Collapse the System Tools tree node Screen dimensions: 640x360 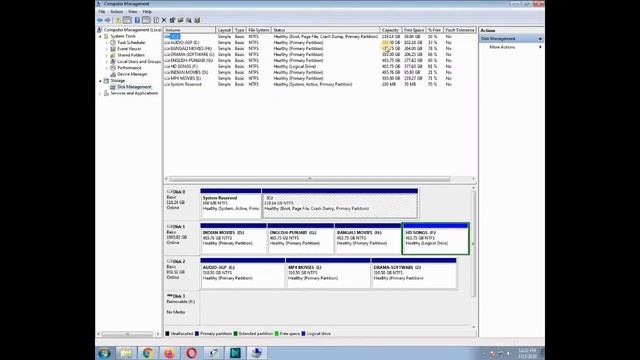pyautogui.click(x=100, y=36)
